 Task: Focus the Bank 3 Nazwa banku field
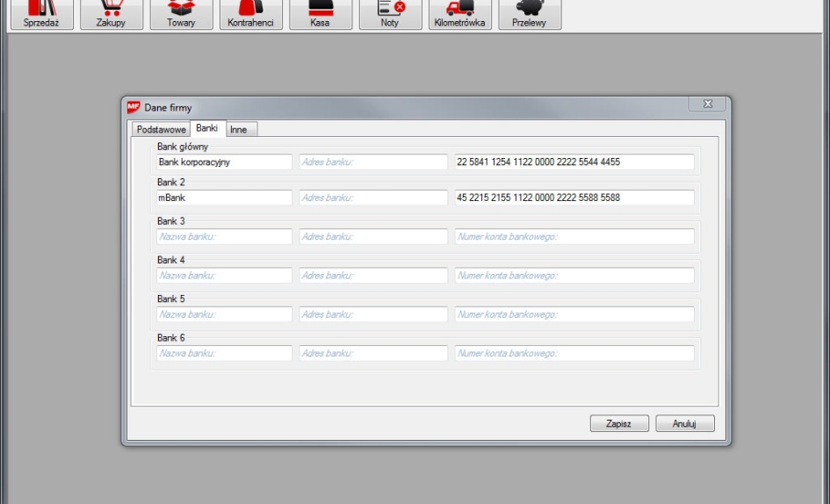click(x=224, y=237)
